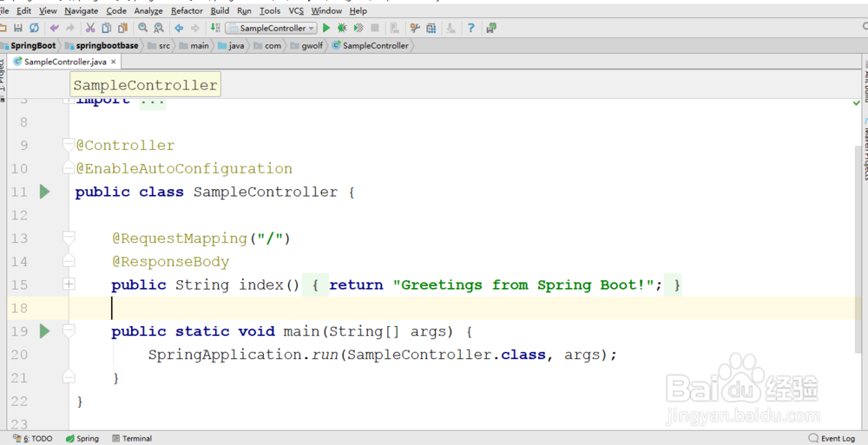This screenshot has height=445, width=868.
Task: Click the Run with Coverage icon
Action: pos(358,28)
